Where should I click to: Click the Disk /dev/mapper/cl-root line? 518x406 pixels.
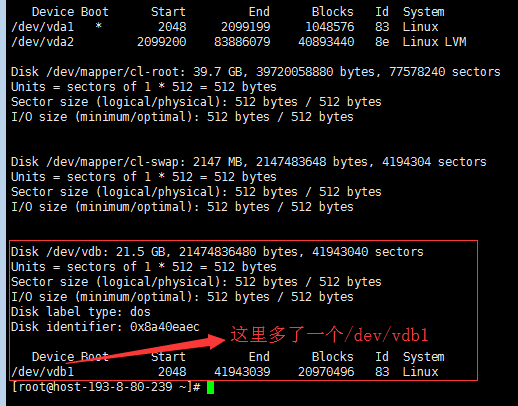click(x=256, y=72)
